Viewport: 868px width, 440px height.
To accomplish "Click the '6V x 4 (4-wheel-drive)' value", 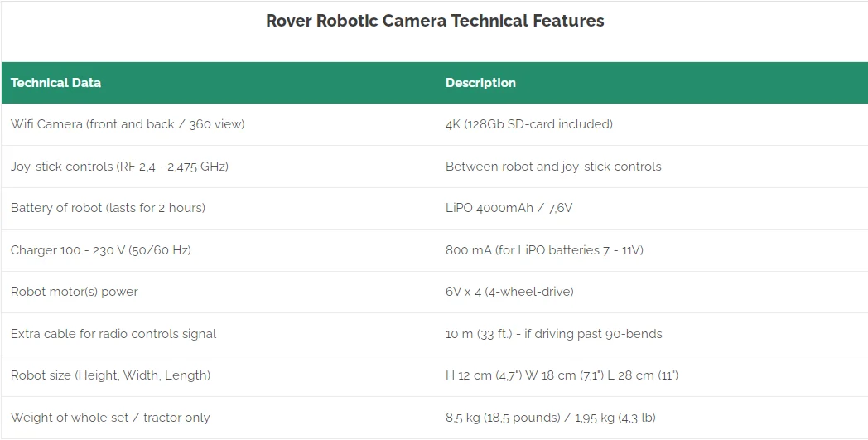I will pos(509,292).
